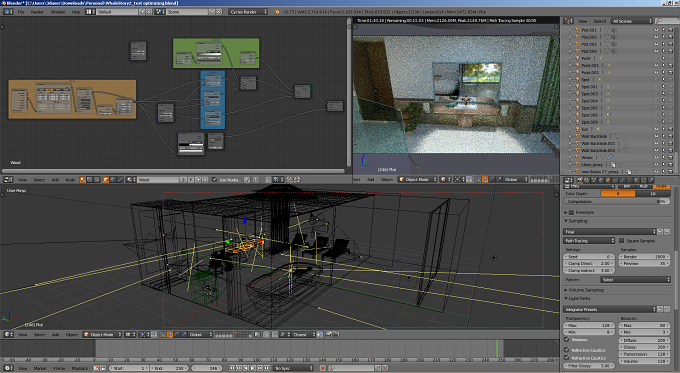Viewport: 680px width, 373px height.
Task: Click the play animation button
Action: (x=253, y=368)
